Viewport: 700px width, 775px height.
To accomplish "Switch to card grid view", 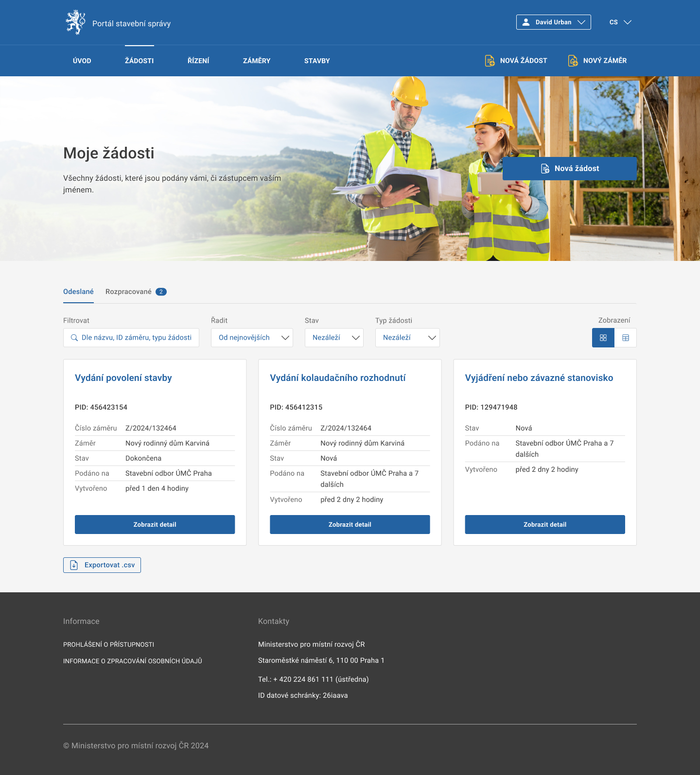I will point(603,338).
